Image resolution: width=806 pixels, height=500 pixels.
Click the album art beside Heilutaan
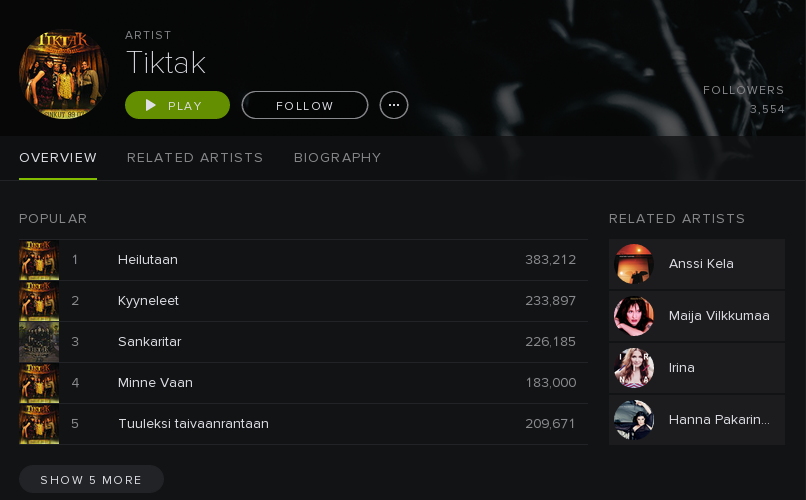click(x=39, y=260)
